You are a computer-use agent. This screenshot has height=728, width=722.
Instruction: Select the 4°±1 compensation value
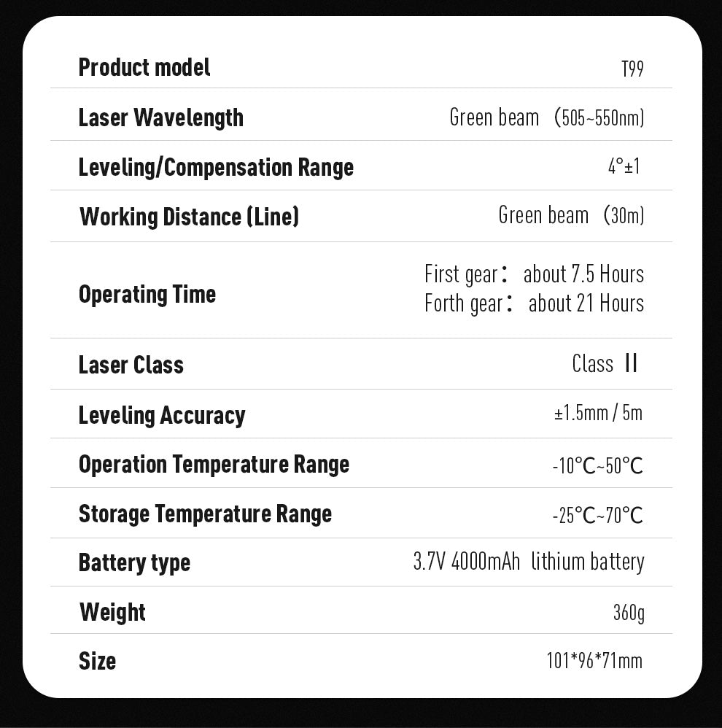tap(624, 167)
